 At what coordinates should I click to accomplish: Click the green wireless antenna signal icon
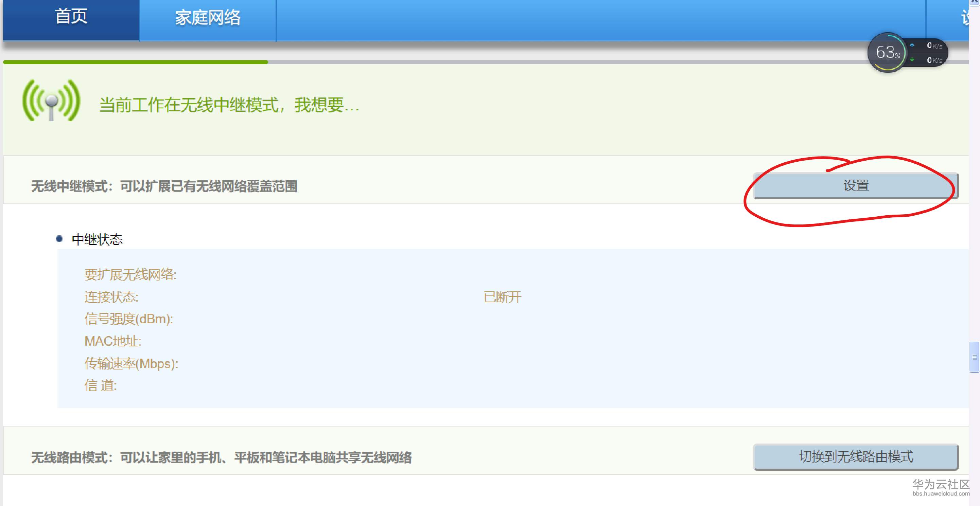[x=51, y=101]
